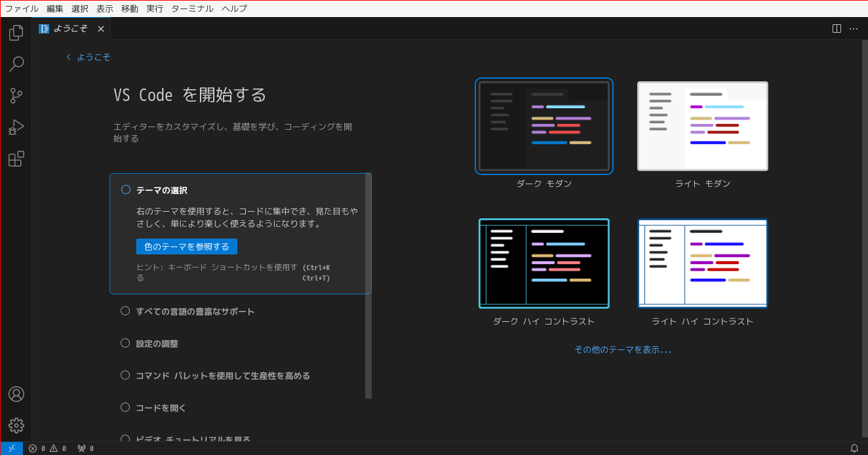
Task: Go back via the ようこそ link
Action: [88, 57]
